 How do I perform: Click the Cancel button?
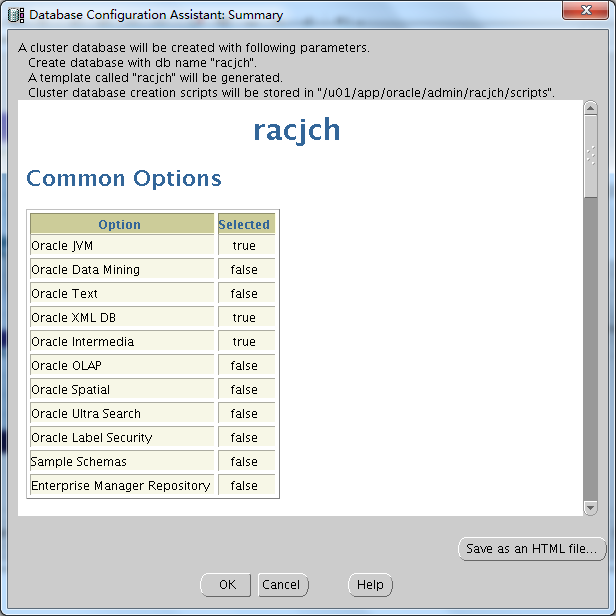283,585
